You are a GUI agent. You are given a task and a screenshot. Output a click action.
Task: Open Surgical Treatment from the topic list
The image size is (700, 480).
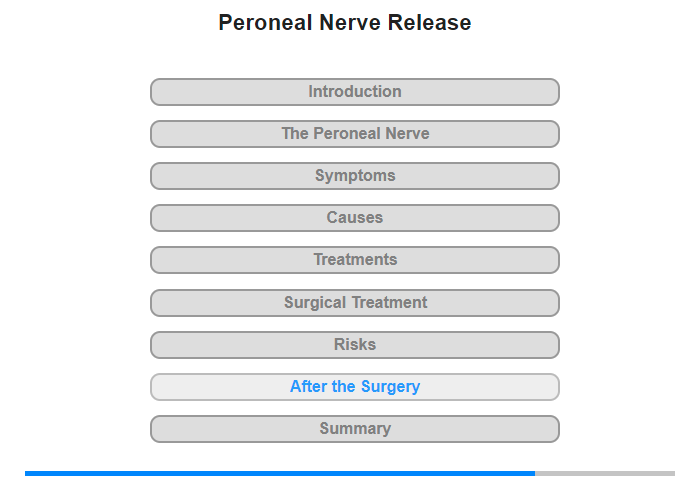click(x=354, y=303)
